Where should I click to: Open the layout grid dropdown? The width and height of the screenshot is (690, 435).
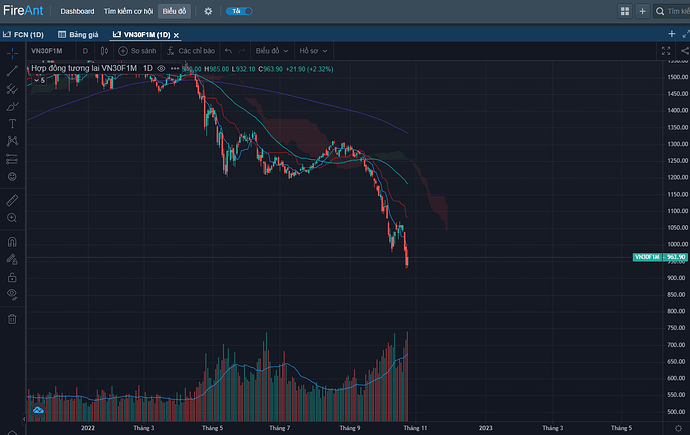pyautogui.click(x=629, y=11)
